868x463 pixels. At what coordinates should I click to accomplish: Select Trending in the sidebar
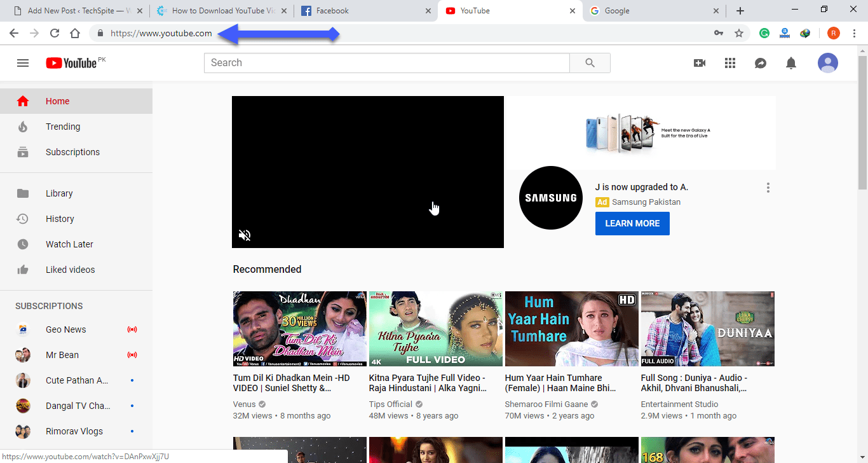coord(63,127)
